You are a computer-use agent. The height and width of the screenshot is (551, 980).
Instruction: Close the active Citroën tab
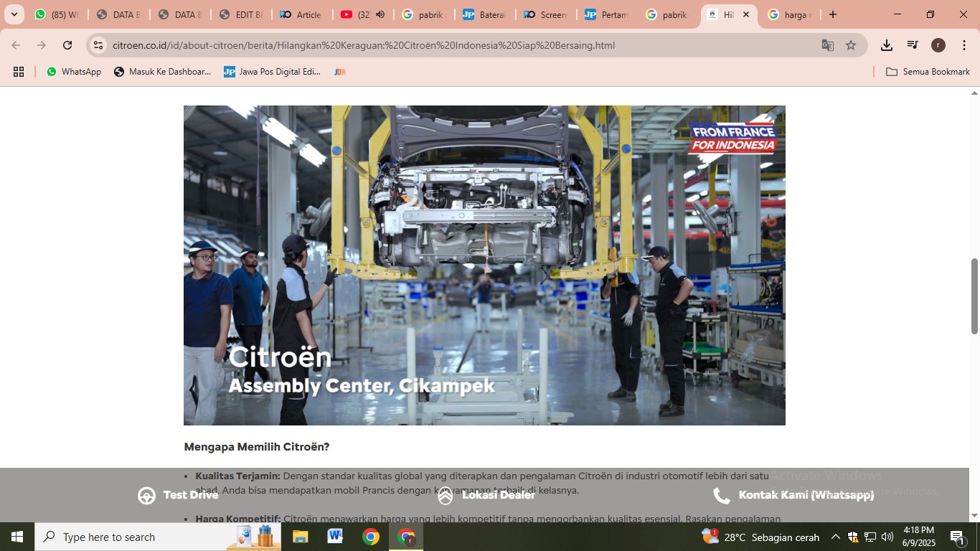[x=746, y=14]
